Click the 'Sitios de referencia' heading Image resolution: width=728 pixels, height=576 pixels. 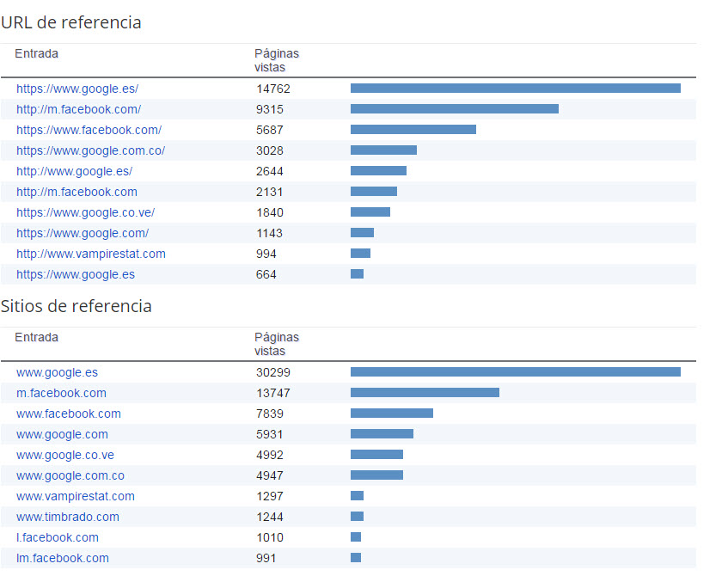pyautogui.click(x=76, y=306)
